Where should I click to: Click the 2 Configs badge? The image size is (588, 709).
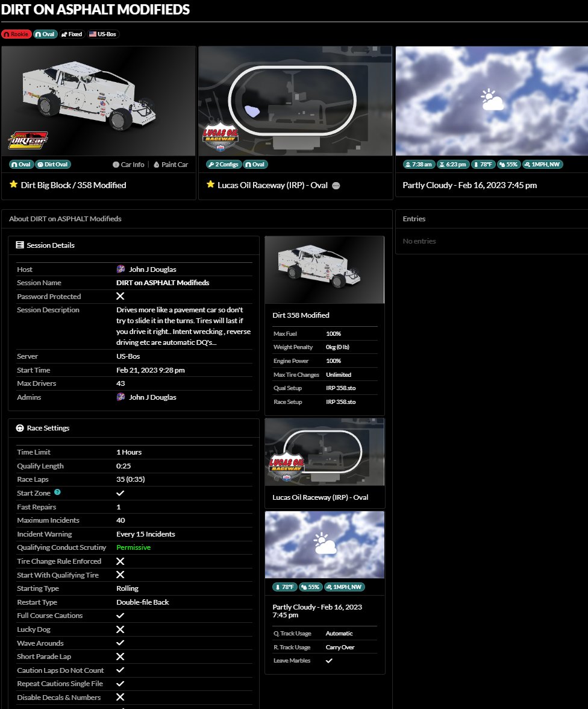click(x=224, y=165)
